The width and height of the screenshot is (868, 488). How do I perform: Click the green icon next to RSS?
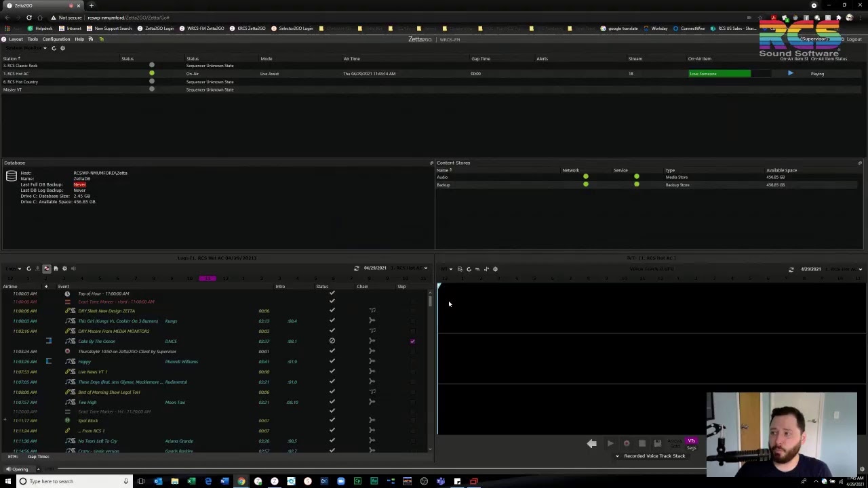(101, 39)
